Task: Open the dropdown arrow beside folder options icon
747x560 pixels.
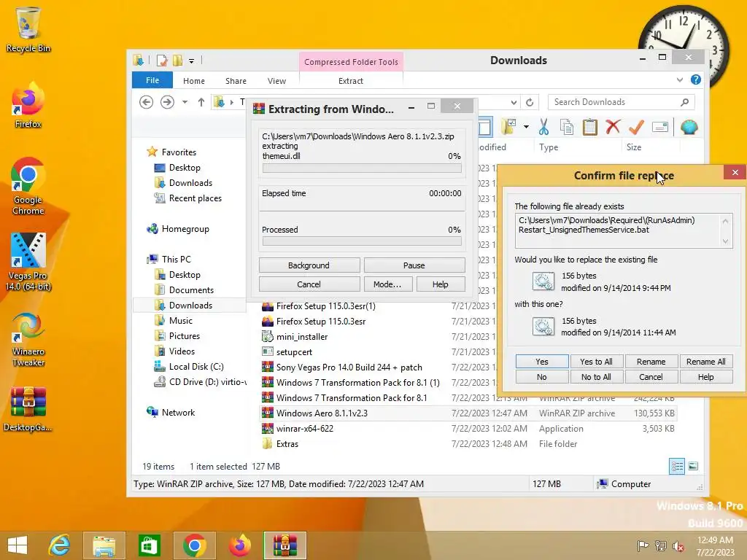Action: [x=526, y=127]
